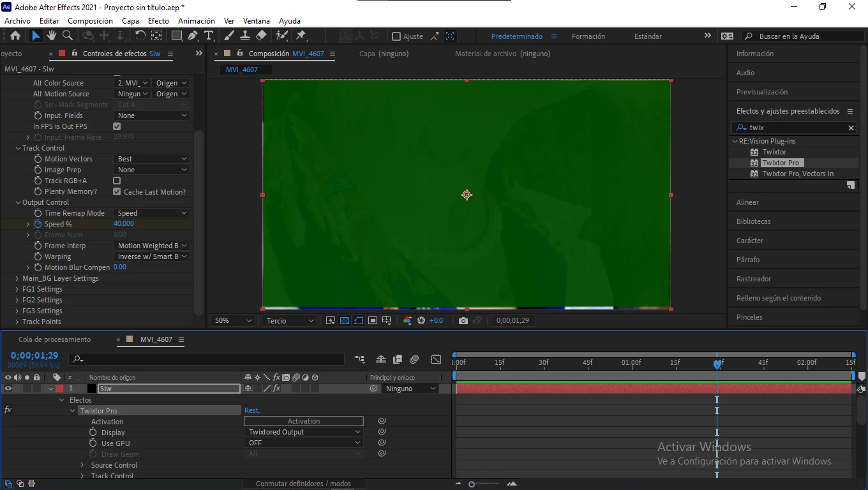The width and height of the screenshot is (868, 490).
Task: Toggle shy layers hide button
Action: click(381, 359)
